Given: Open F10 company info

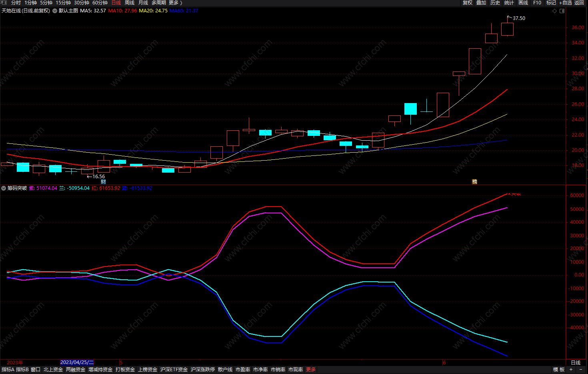Looking at the screenshot, I should [x=537, y=3].
